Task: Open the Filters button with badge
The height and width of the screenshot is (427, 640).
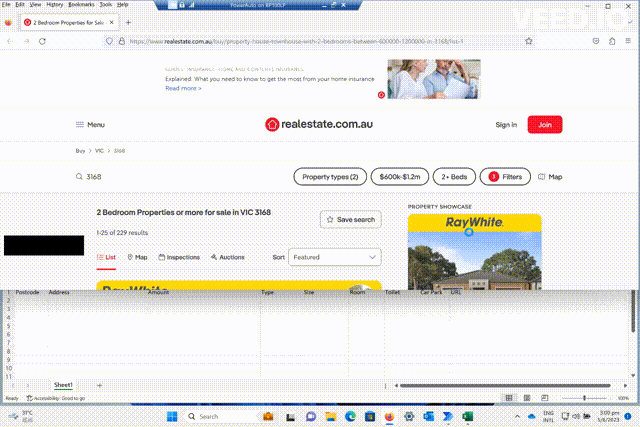Action: [x=505, y=177]
